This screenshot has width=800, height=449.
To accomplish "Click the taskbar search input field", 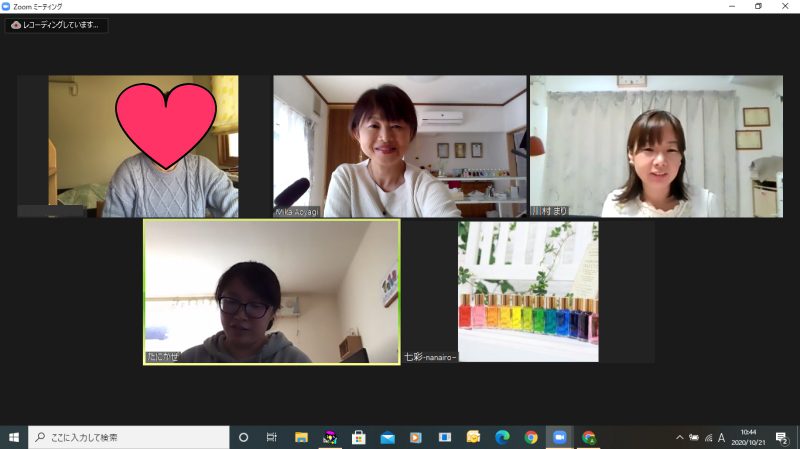I will click(x=130, y=437).
